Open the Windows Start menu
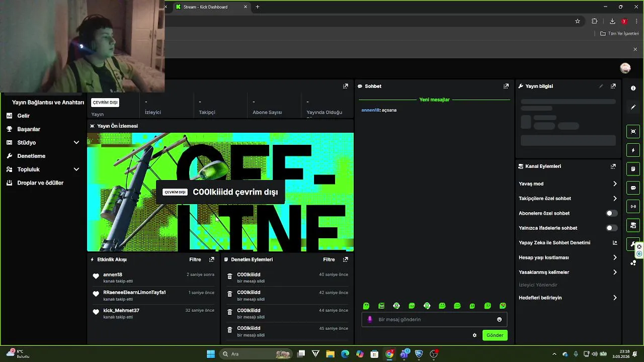 coord(211,354)
